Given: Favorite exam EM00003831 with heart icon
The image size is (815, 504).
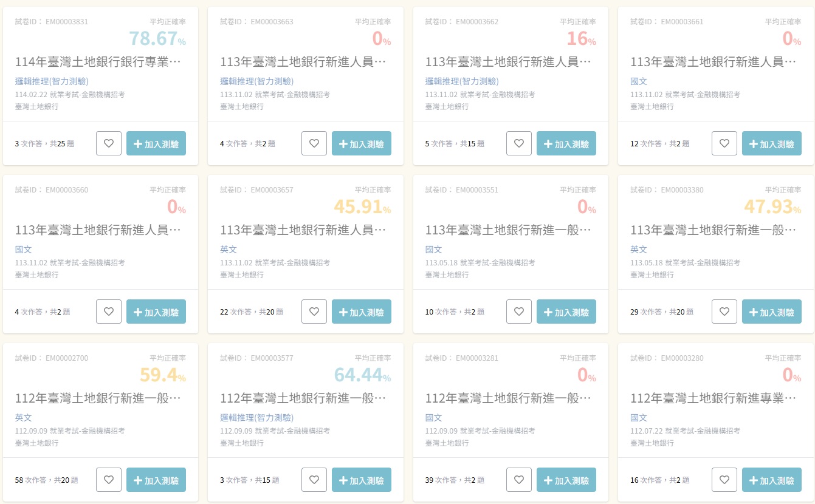Looking at the screenshot, I should (x=109, y=143).
